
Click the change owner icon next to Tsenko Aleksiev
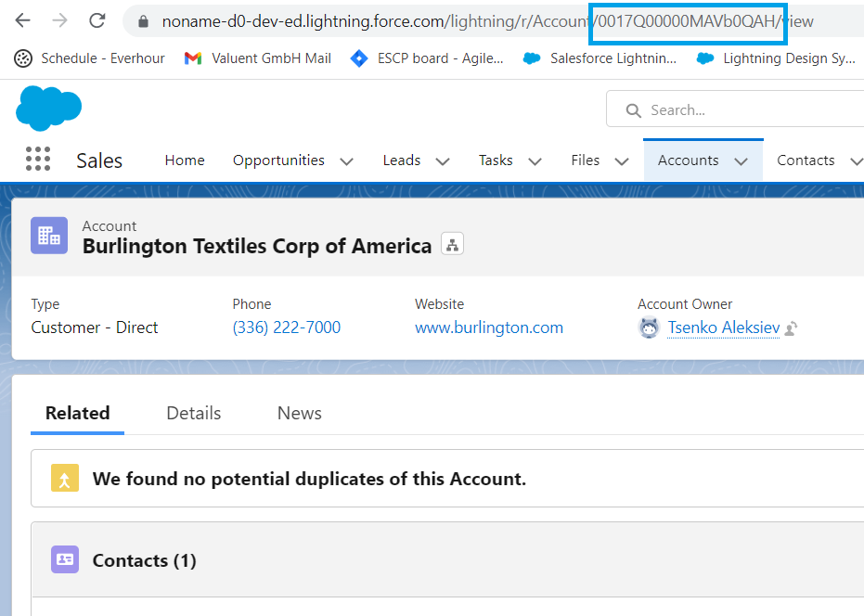click(792, 329)
